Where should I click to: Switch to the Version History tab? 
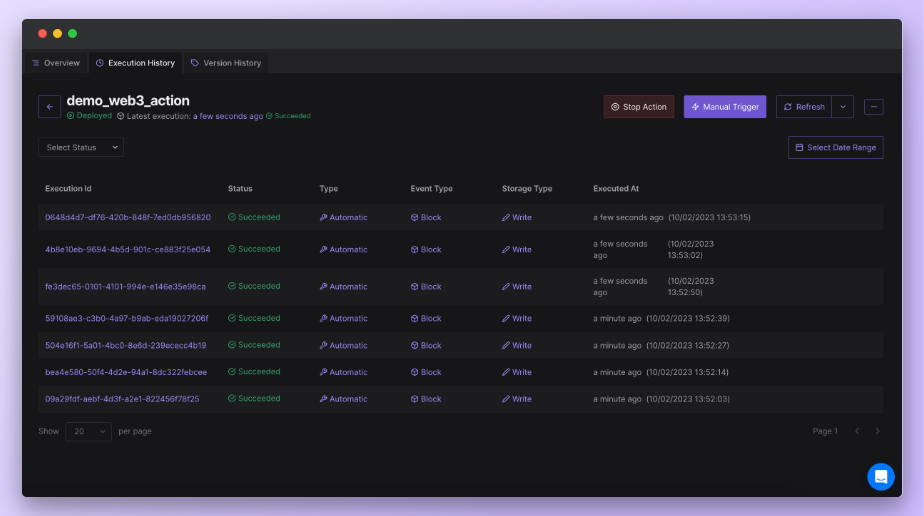point(226,63)
